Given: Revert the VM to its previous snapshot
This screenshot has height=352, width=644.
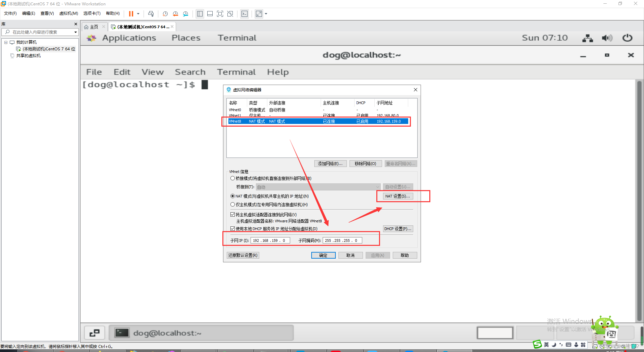Looking at the screenshot, I should pyautogui.click(x=175, y=14).
